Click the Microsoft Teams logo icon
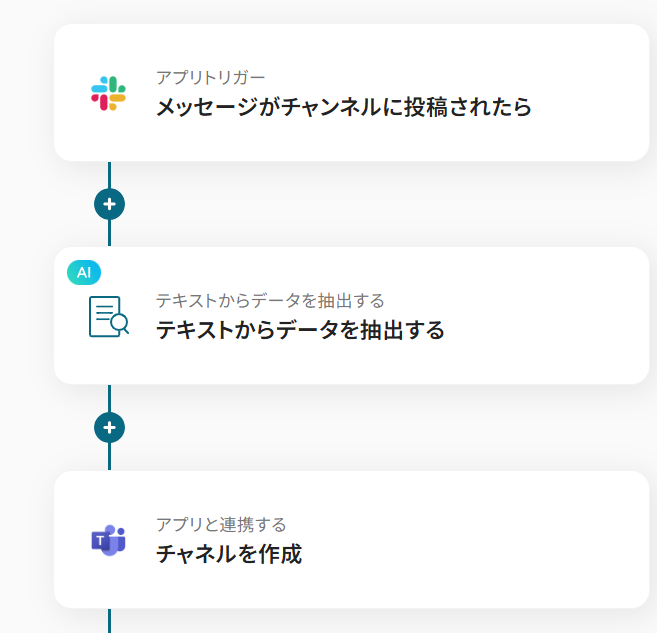Viewport: 657px width, 633px height. (108, 540)
